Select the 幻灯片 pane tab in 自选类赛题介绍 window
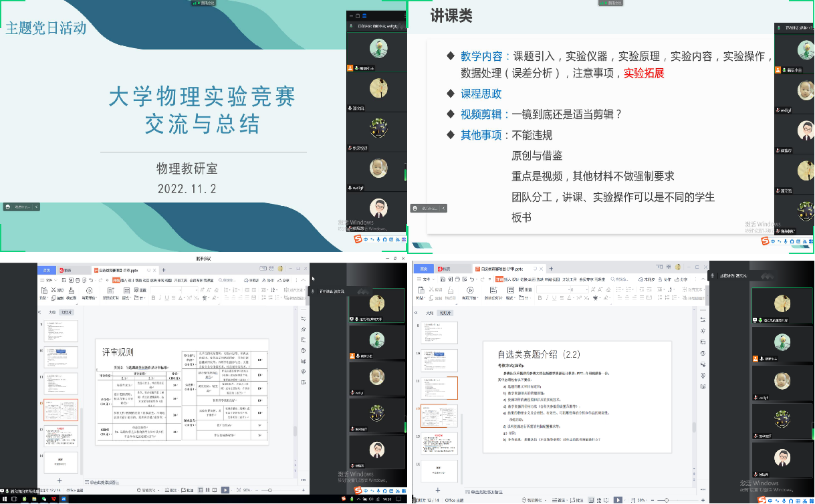815x504 pixels. coord(445,313)
